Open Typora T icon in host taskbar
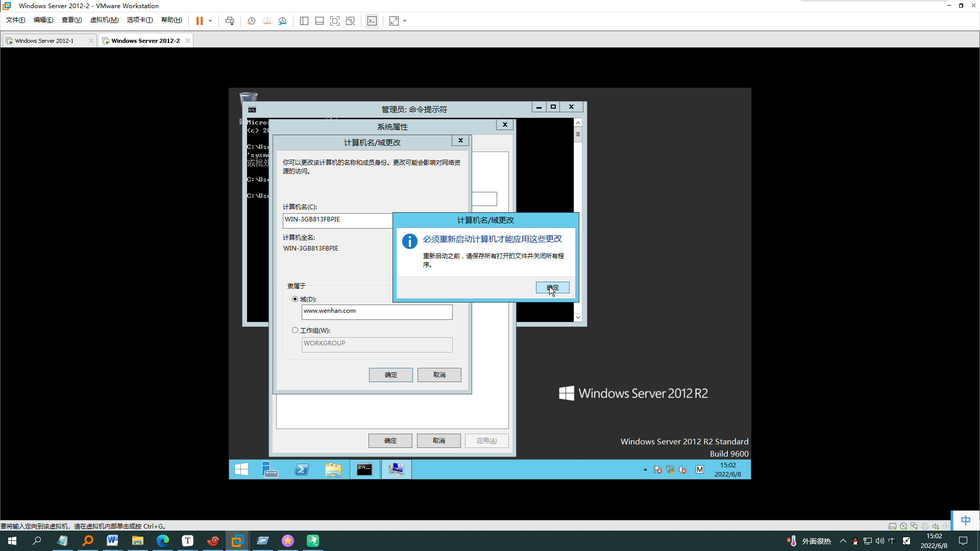 pos(187,541)
